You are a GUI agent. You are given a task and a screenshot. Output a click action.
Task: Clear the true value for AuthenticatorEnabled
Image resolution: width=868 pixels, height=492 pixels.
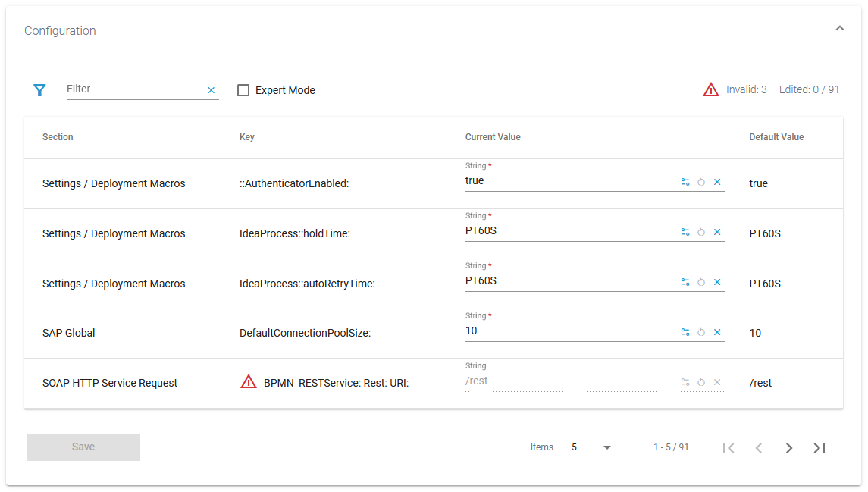tap(716, 182)
